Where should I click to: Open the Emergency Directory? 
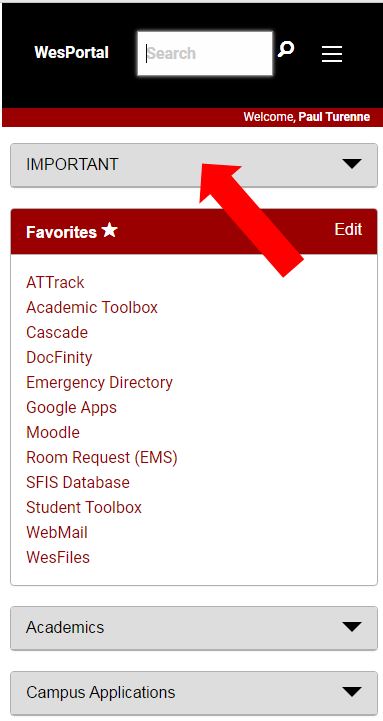click(x=99, y=383)
